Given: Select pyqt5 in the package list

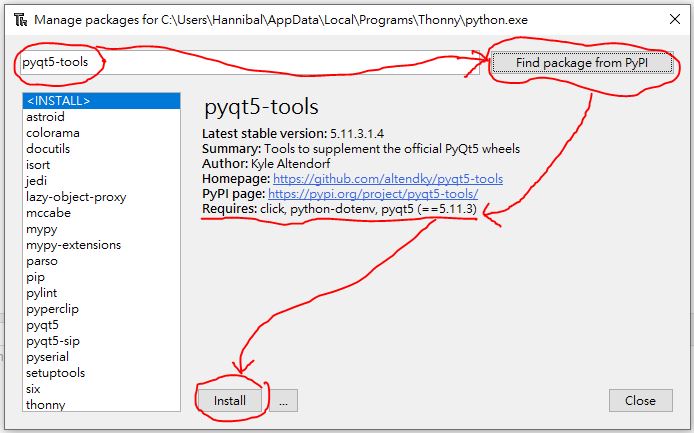Looking at the screenshot, I should pyautogui.click(x=101, y=325).
